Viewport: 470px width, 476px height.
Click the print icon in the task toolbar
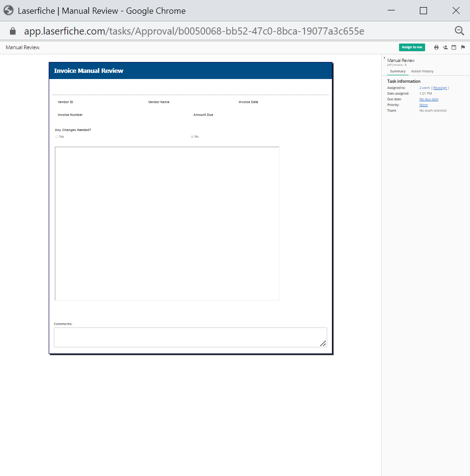coord(436,47)
